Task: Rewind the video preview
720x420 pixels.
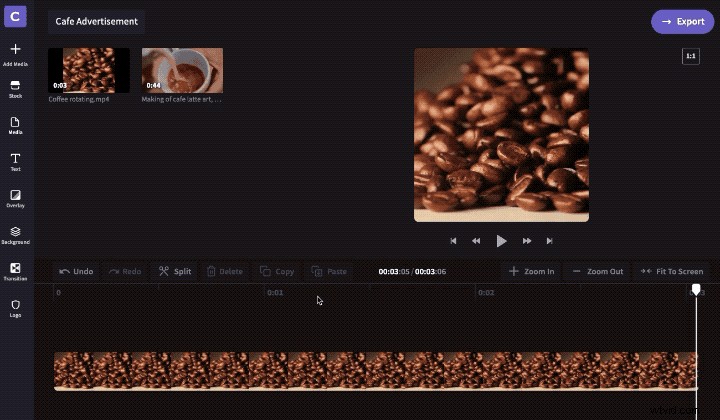Action: point(476,241)
